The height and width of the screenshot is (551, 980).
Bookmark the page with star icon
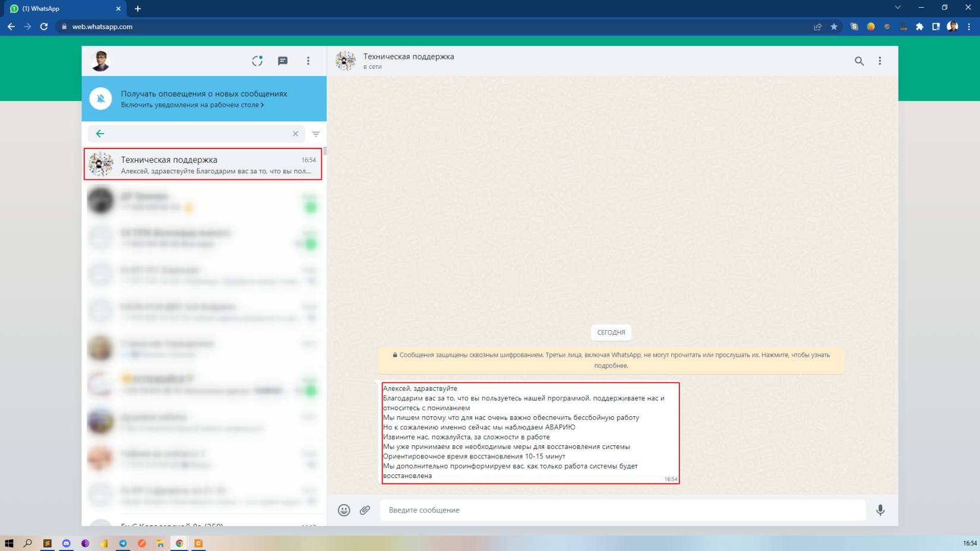pos(834,27)
